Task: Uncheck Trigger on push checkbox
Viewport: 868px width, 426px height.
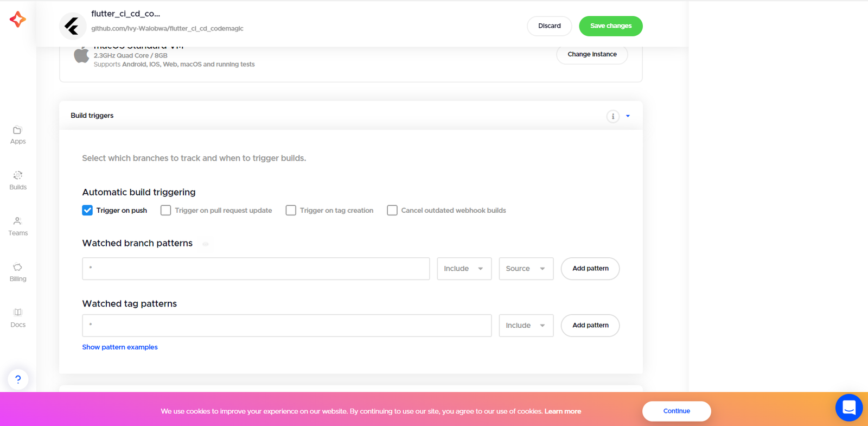Action: 87,211
